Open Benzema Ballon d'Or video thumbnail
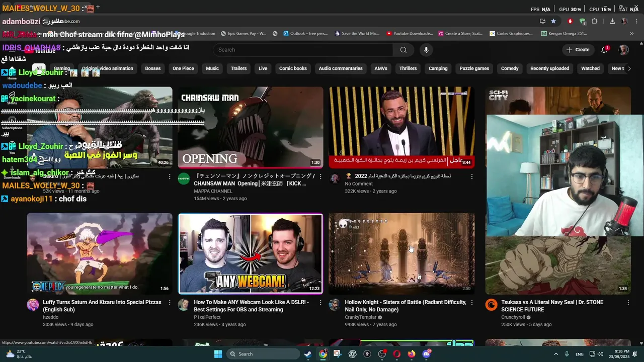The height and width of the screenshot is (362, 644). pos(401,128)
